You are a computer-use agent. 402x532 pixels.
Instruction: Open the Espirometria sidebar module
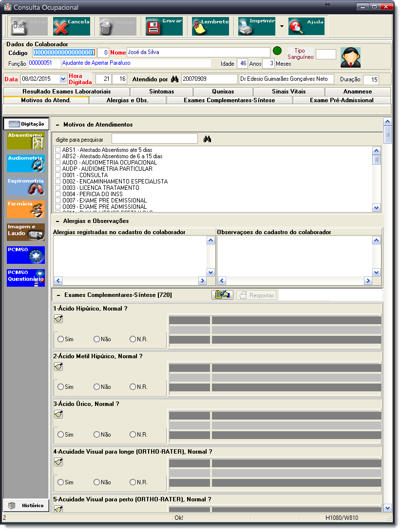(x=26, y=186)
